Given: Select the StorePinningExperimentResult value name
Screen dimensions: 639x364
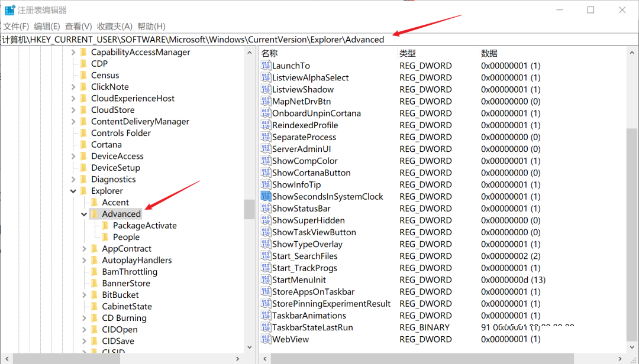Looking at the screenshot, I should tap(331, 304).
